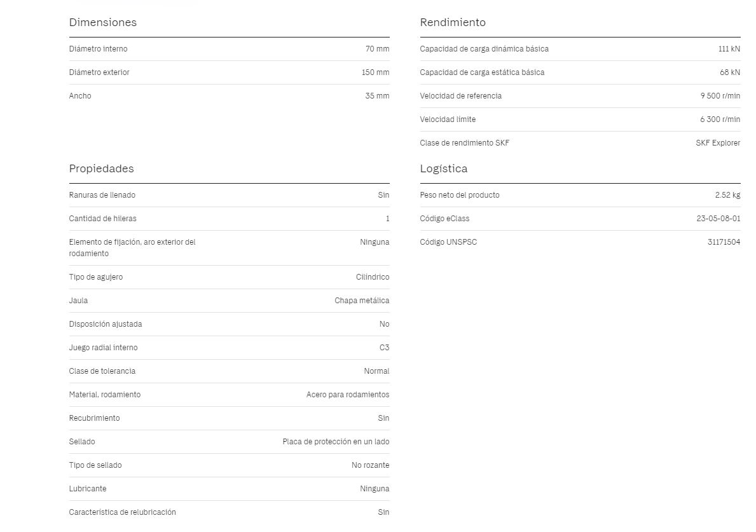Click the Propiedades section heading
Image resolution: width=756 pixels, height=532 pixels.
coord(101,168)
